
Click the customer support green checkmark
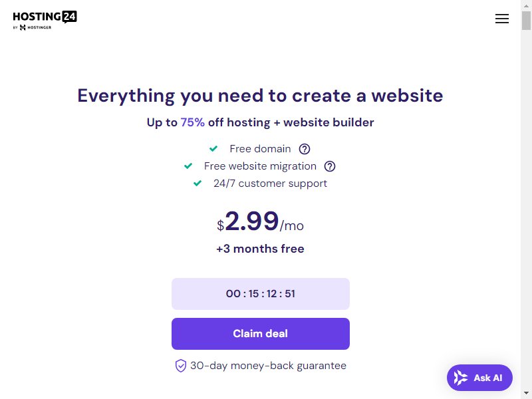[x=198, y=184]
